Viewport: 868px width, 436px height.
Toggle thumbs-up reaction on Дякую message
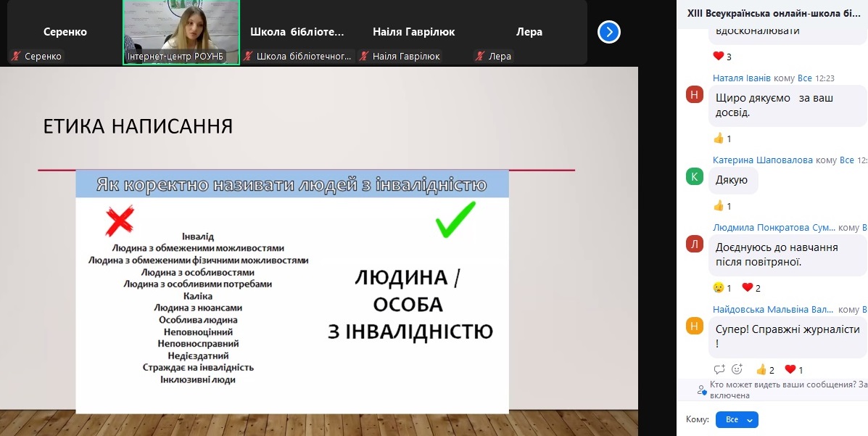pos(722,206)
